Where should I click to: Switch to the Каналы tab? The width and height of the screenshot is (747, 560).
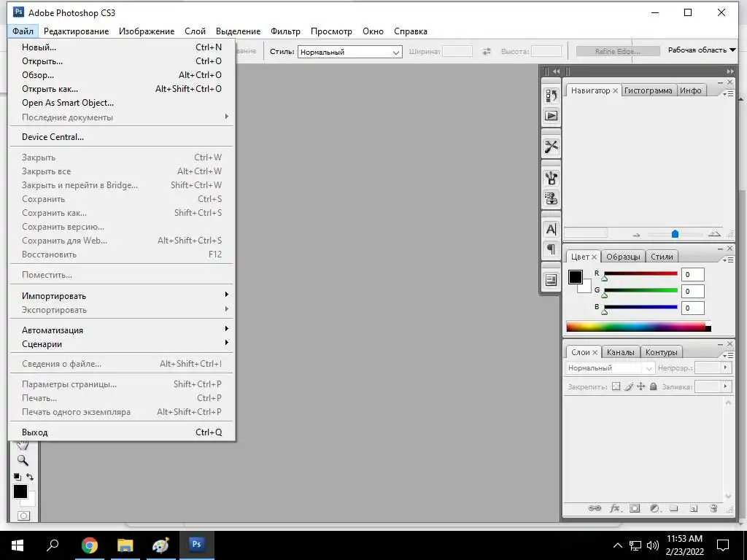[x=620, y=352]
